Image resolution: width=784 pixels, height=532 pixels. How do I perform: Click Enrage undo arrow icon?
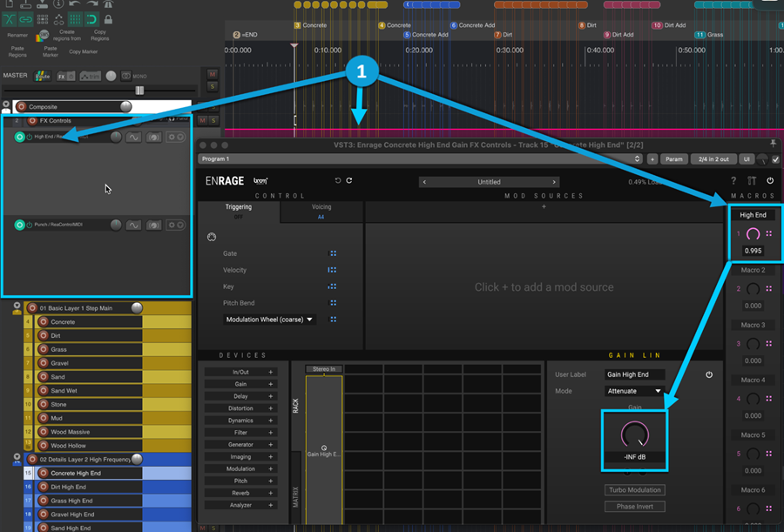click(x=338, y=180)
